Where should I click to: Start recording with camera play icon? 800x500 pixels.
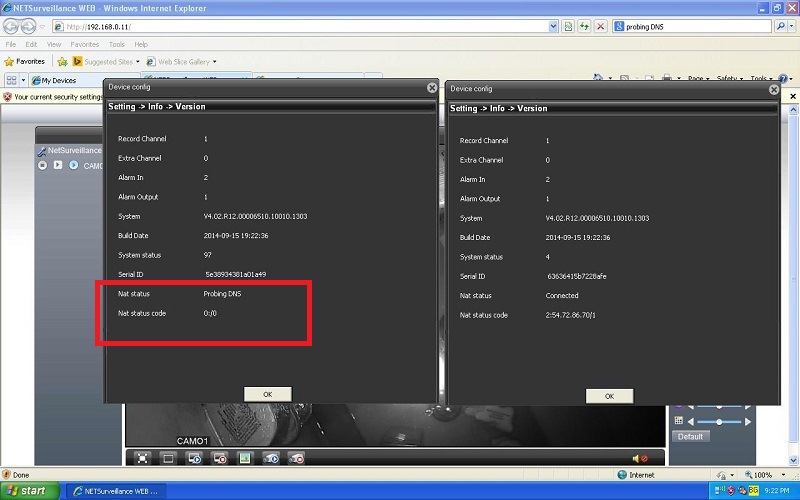coord(271,459)
